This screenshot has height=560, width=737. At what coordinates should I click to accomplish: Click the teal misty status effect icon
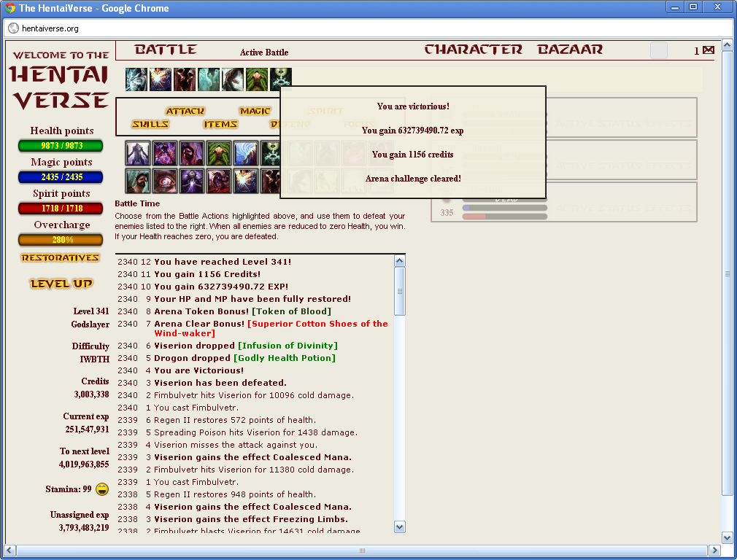208,79
